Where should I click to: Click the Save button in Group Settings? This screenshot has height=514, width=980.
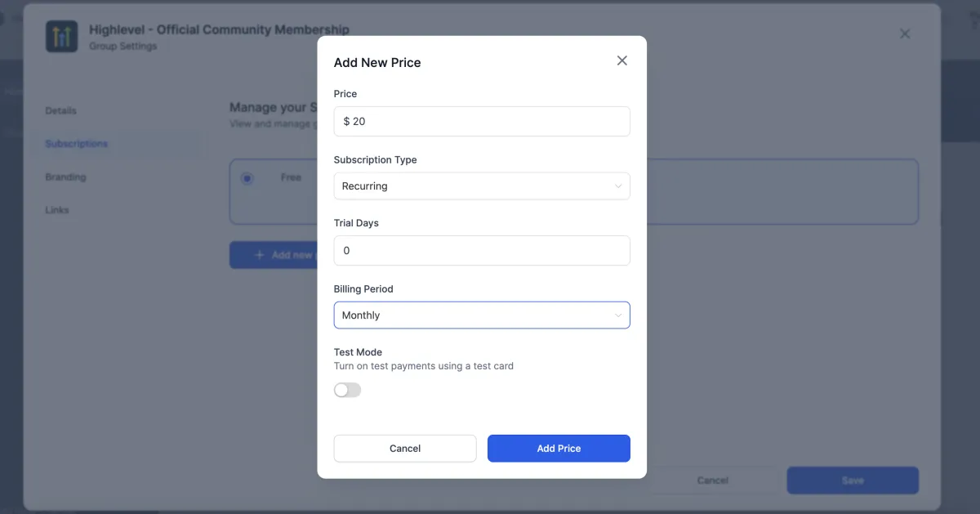coord(853,480)
